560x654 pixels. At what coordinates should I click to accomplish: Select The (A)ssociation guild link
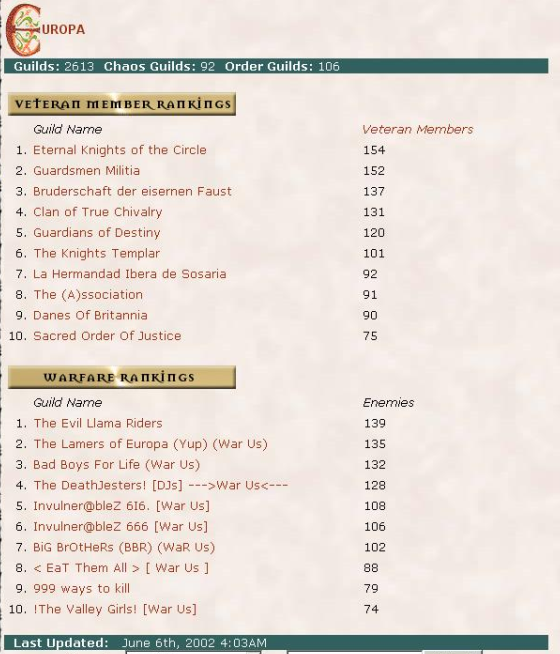point(88,295)
